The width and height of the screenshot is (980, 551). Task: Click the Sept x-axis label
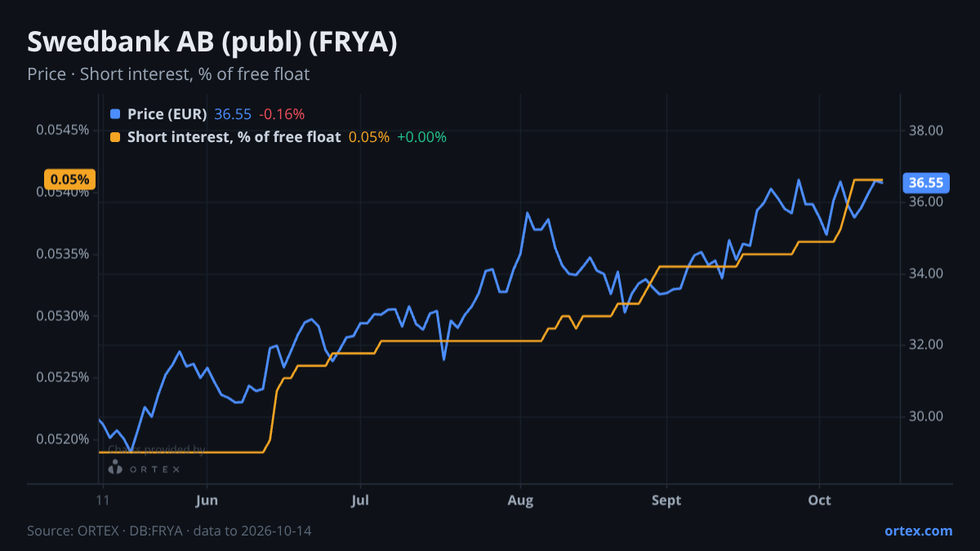coord(666,500)
